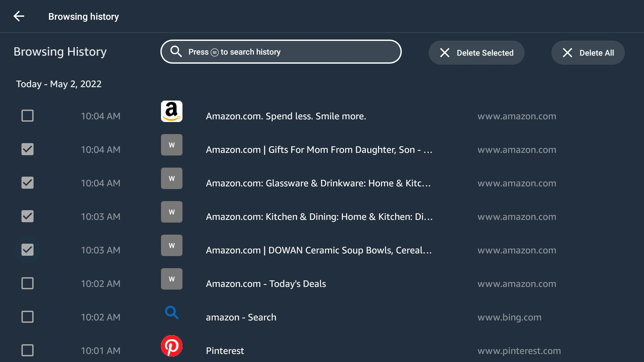Screen dimensions: 644x362
Task: Open Gifts For Mom From Daughter page
Action: 319,149
